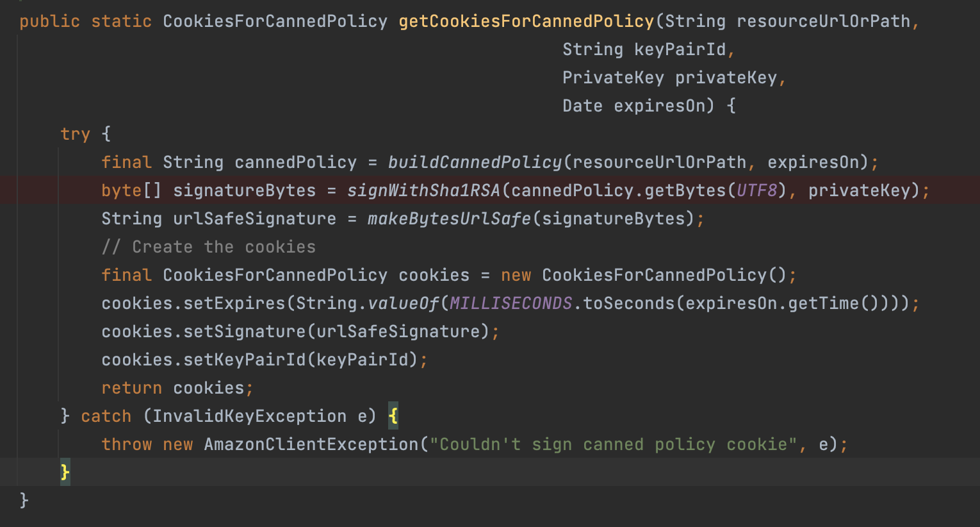Screen dimensions: 980x527
Task: Click the variable 'urlSafeSignature' in its declaration
Action: click(255, 219)
